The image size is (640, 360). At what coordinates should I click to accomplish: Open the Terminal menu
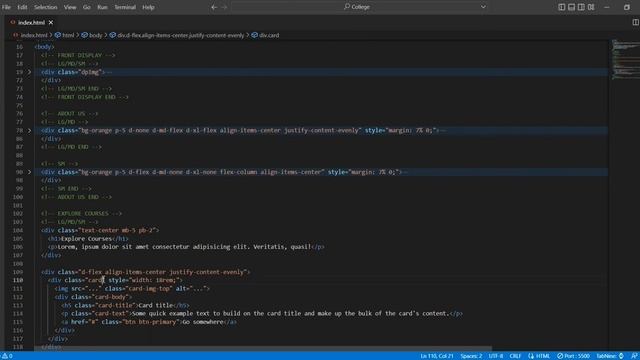pos(125,7)
